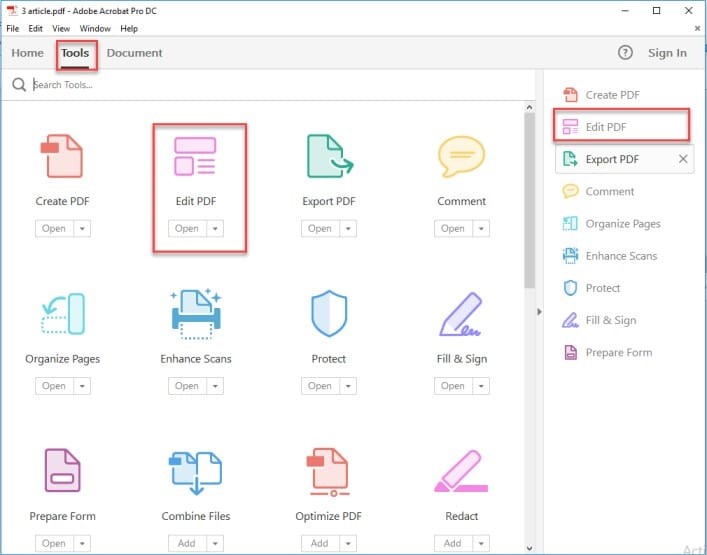The height and width of the screenshot is (555, 707).
Task: Expand dropdown arrow under Comment
Action: (481, 229)
